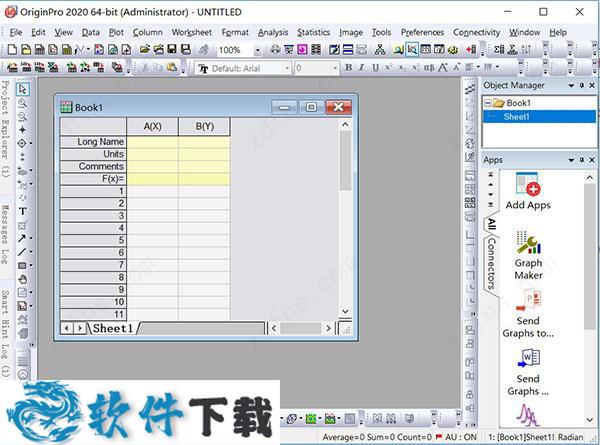Open the Send Graphs to PowerPoint app
Image resolution: width=600 pixels, height=445 pixels.
click(528, 314)
